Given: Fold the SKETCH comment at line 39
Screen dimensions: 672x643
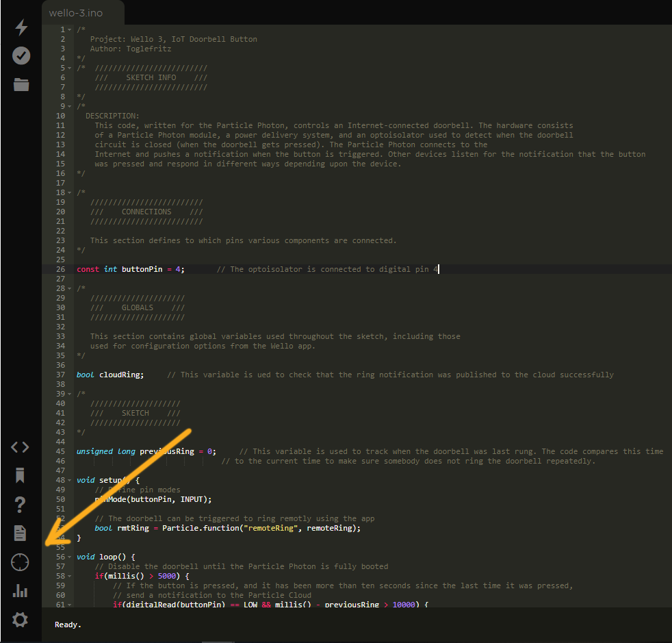Looking at the screenshot, I should pyautogui.click(x=69, y=394).
